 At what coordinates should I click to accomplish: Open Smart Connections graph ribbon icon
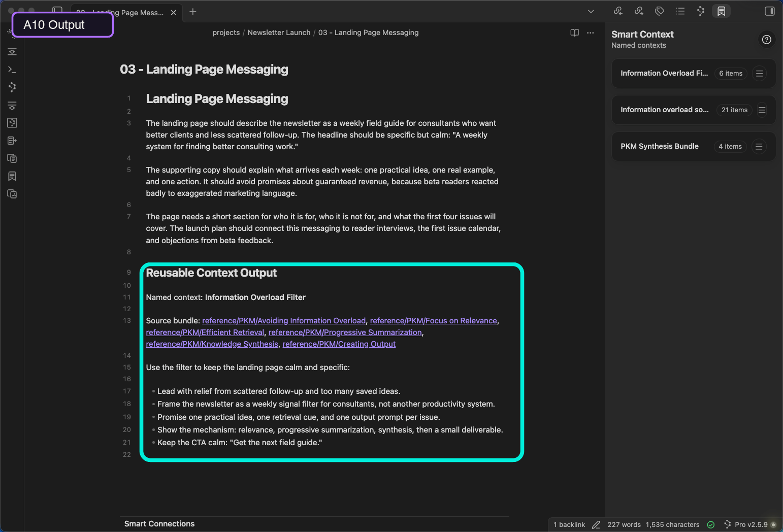click(12, 87)
